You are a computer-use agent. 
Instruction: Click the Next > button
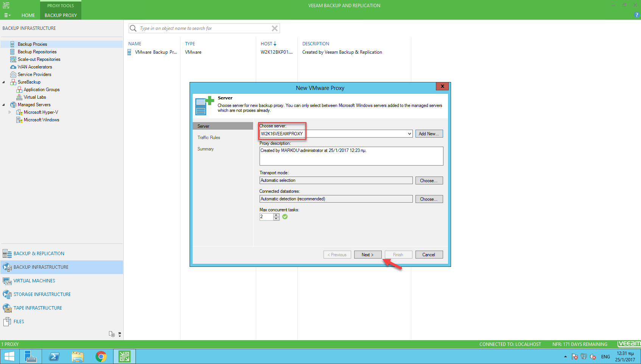tap(368, 255)
